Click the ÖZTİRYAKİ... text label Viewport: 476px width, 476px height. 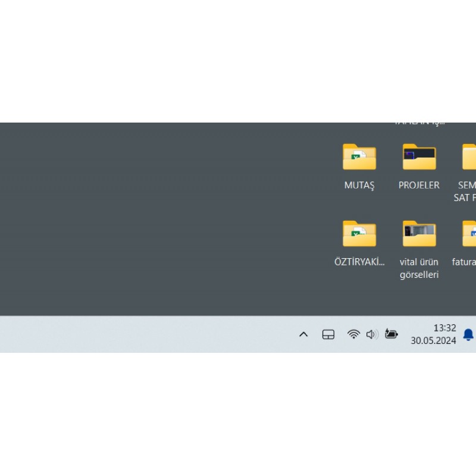coord(359,262)
